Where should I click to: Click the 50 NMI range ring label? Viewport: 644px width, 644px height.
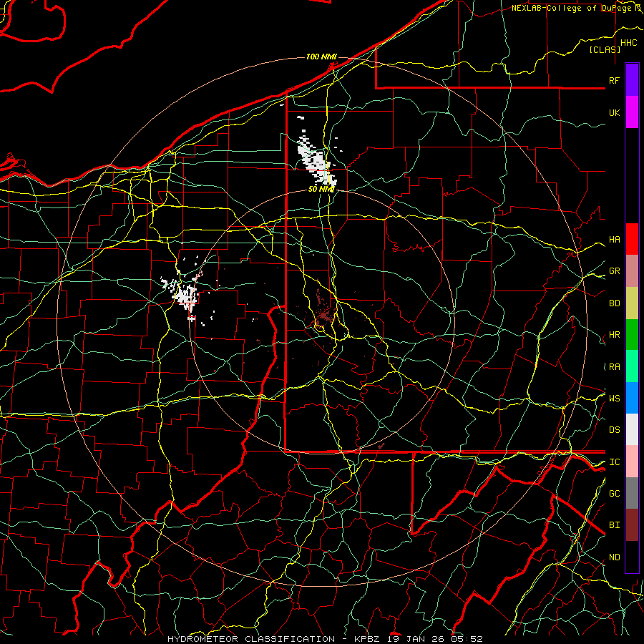[321, 189]
